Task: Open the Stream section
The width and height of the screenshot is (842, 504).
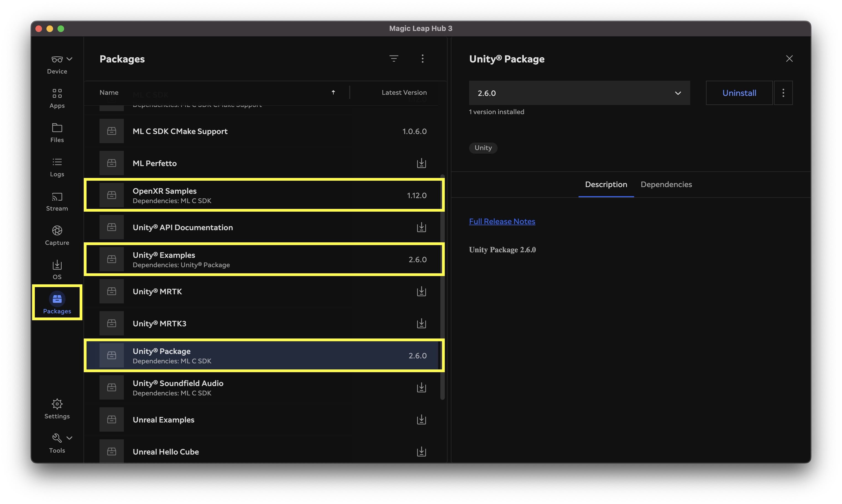Action: point(57,201)
